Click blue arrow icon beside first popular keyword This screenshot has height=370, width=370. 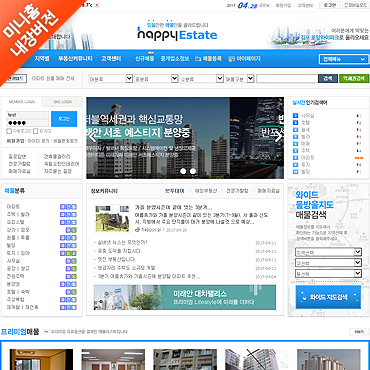(295, 116)
